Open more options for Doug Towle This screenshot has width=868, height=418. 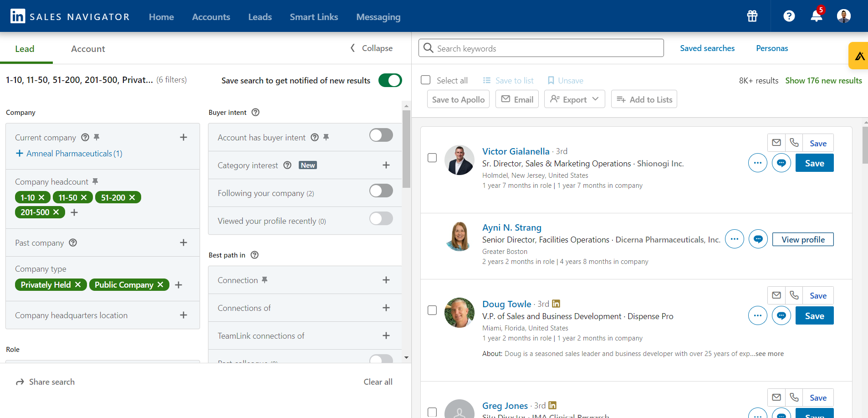tap(758, 315)
